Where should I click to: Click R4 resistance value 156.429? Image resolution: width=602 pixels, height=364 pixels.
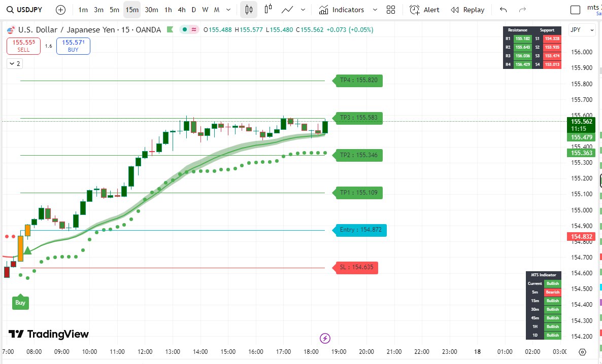(522, 64)
